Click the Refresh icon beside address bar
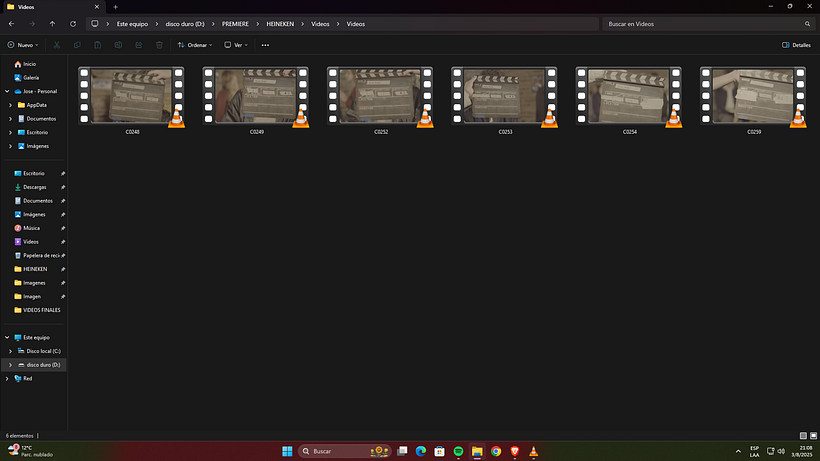 pos(73,24)
